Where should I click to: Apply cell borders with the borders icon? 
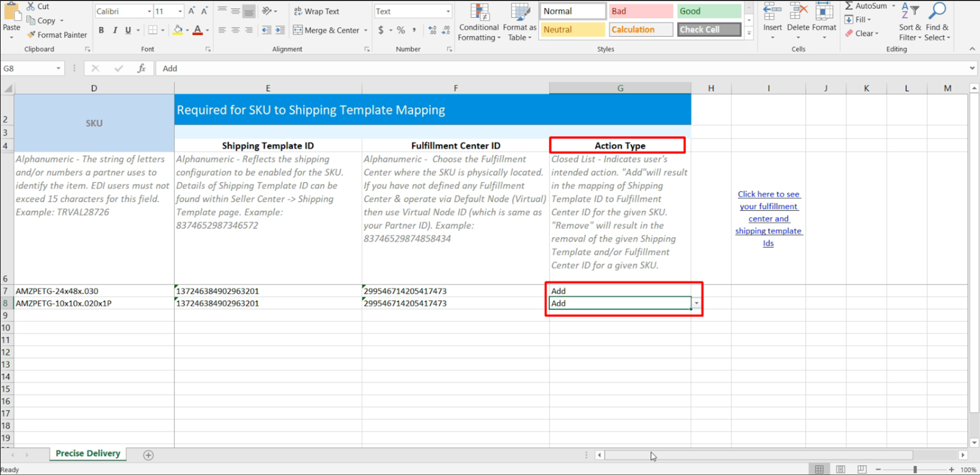[153, 30]
